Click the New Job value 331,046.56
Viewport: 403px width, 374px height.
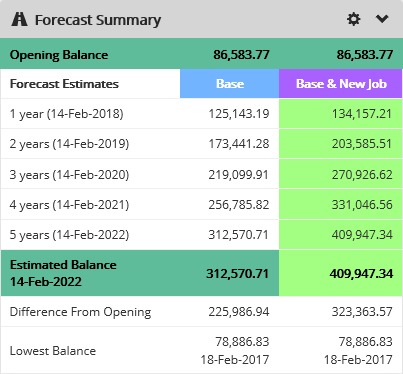[x=362, y=205]
